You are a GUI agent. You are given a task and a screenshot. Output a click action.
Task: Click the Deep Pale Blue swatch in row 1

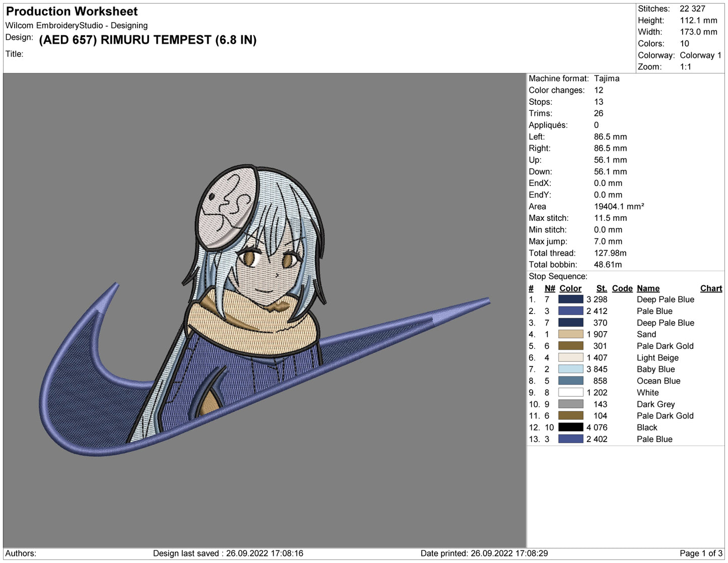[570, 299]
